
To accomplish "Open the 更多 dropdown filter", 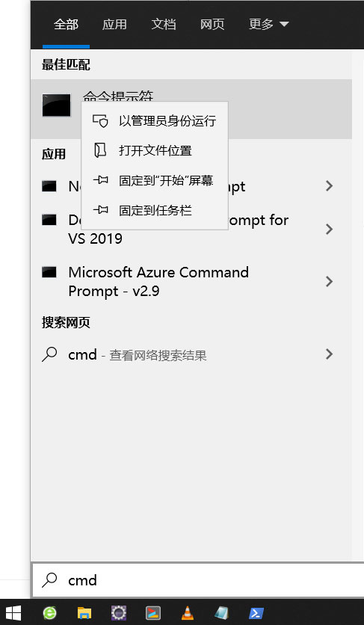I will 269,25.
